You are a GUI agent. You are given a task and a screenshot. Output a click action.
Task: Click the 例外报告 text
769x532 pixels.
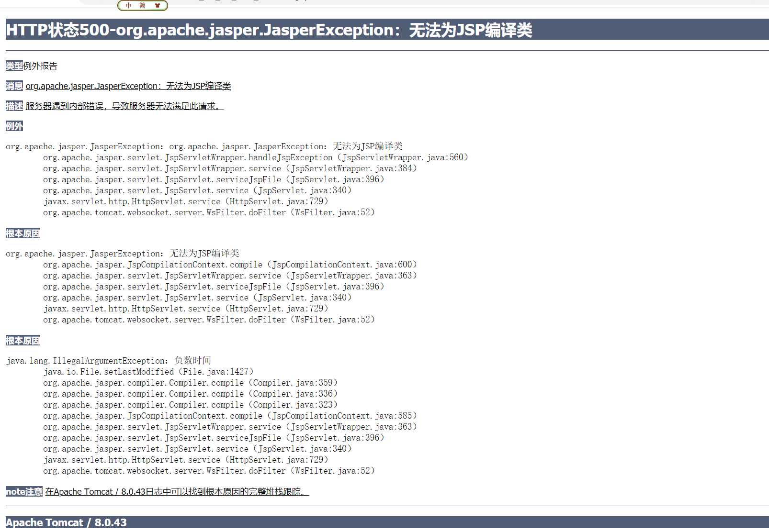coord(40,66)
